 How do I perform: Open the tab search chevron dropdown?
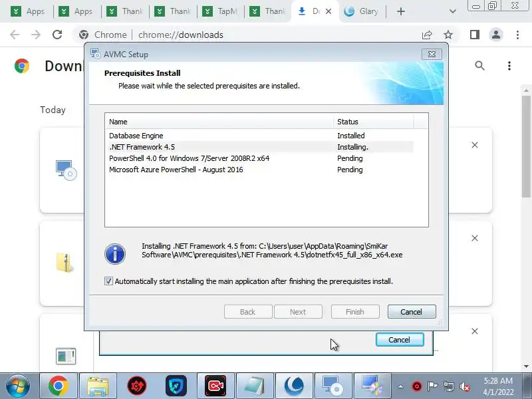coord(452,11)
